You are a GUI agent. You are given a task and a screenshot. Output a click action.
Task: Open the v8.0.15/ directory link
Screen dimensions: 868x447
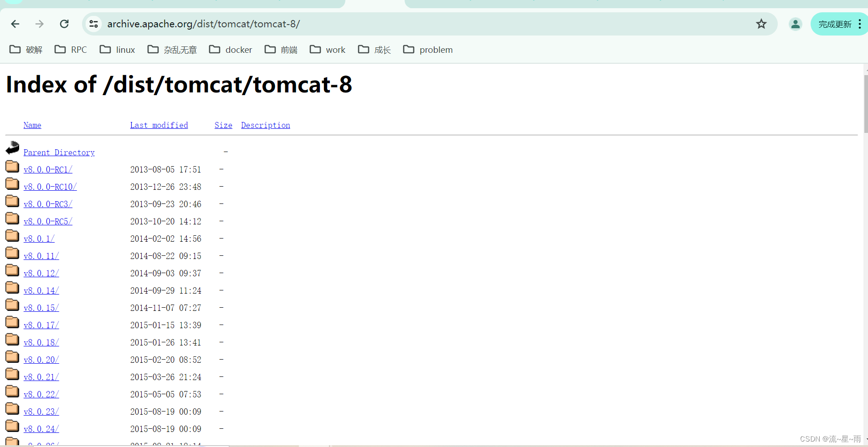point(41,308)
